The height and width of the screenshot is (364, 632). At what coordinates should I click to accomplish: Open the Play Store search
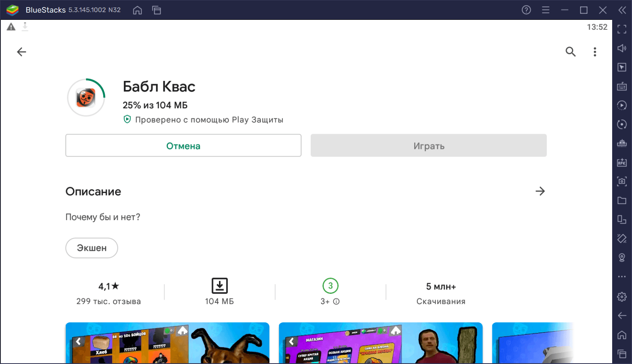pos(571,52)
